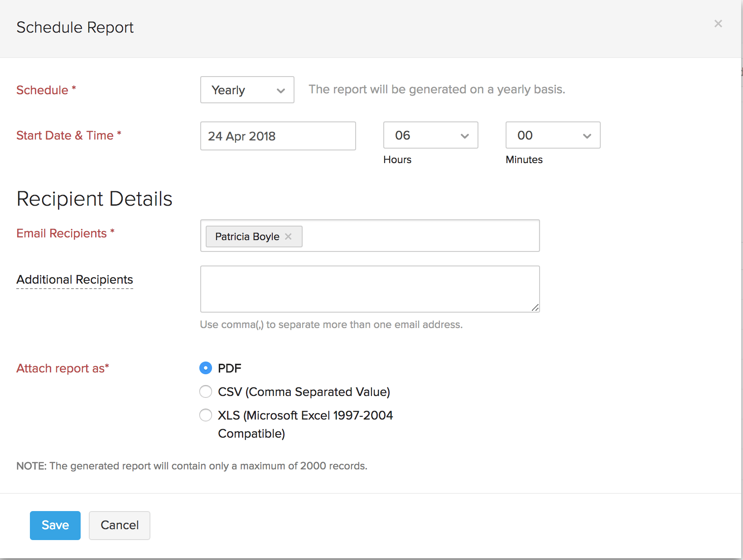
Task: Choose the CSV radio button
Action: pyautogui.click(x=206, y=391)
